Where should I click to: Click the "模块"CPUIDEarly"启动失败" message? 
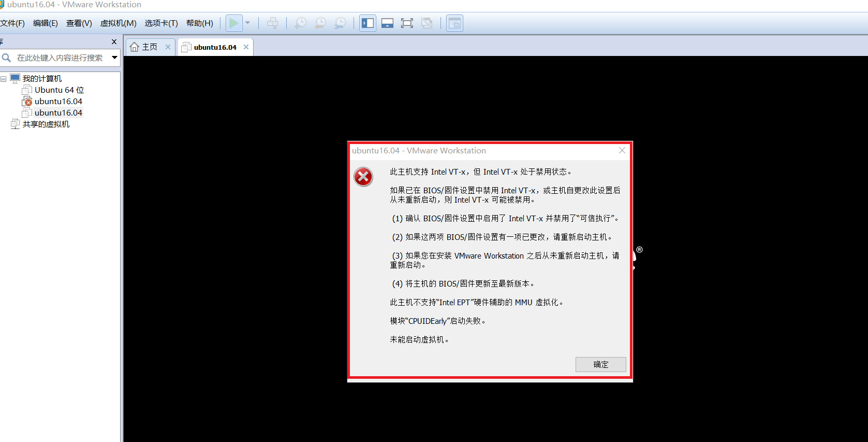(x=438, y=321)
